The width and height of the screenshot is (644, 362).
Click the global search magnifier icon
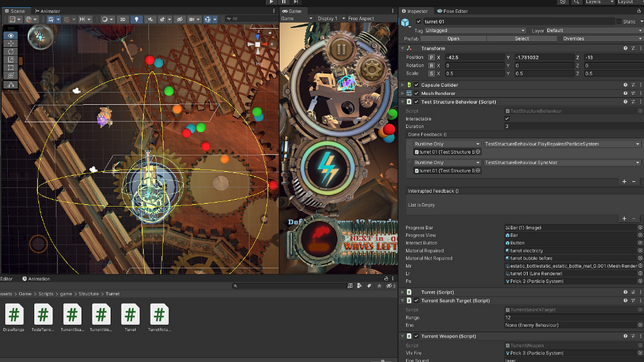pos(577,2)
